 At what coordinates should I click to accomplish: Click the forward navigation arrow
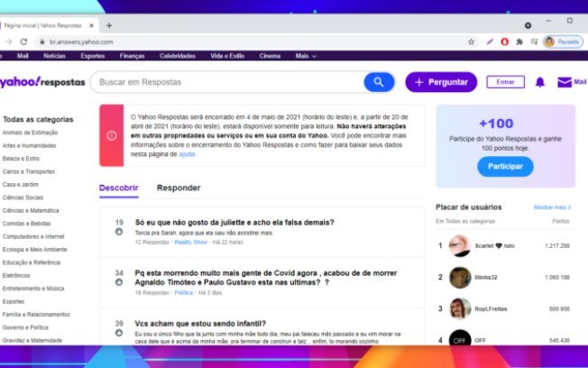pyautogui.click(x=9, y=41)
